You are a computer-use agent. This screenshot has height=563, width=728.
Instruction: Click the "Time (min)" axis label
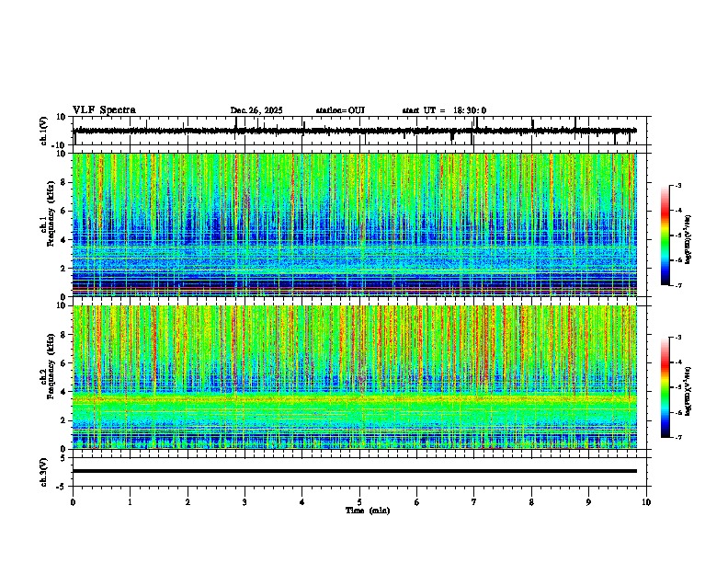click(368, 511)
